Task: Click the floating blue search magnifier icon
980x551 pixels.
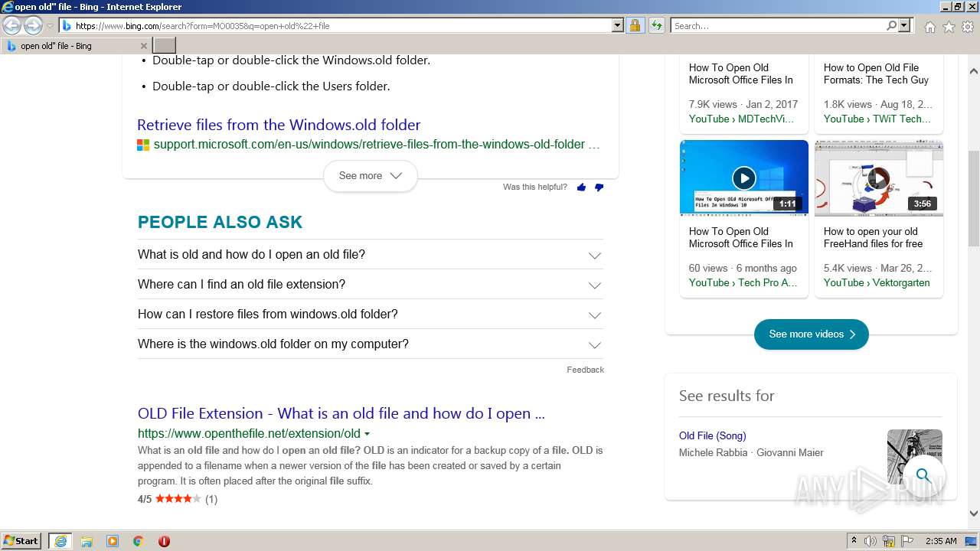Action: [x=923, y=475]
